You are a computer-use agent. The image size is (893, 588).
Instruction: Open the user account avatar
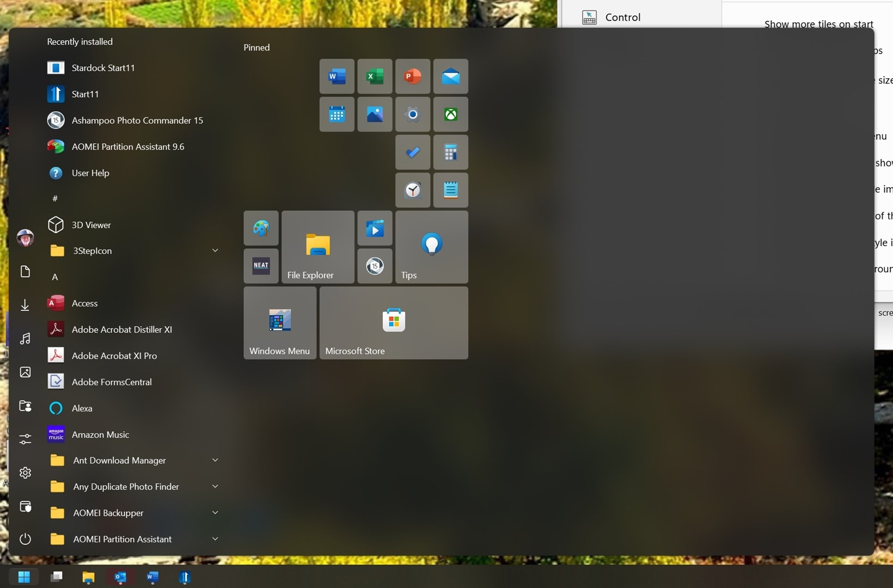(x=25, y=238)
